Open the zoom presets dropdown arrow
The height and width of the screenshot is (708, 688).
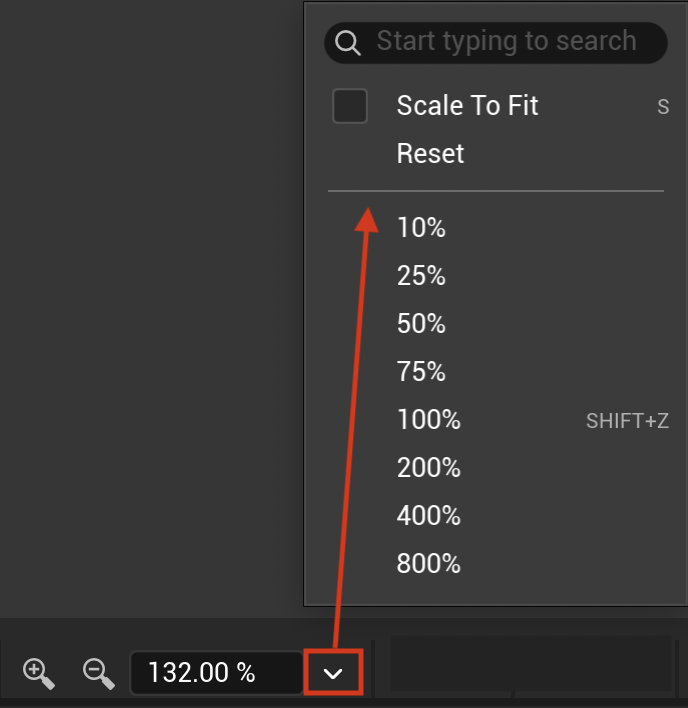coord(333,673)
